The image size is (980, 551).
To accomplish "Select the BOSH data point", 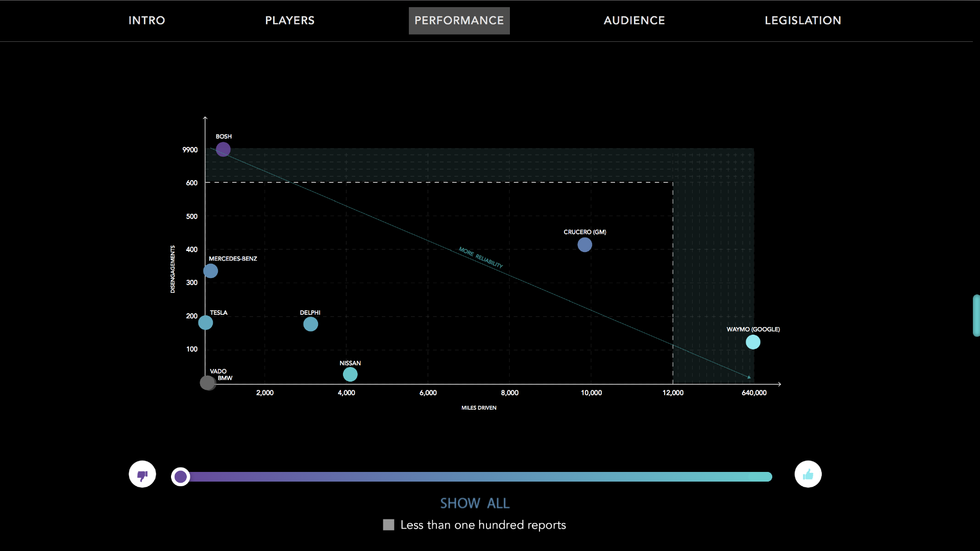I will (x=223, y=149).
